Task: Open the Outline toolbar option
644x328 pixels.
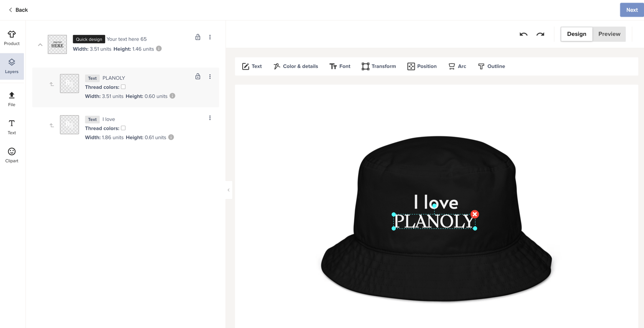Action: point(491,66)
